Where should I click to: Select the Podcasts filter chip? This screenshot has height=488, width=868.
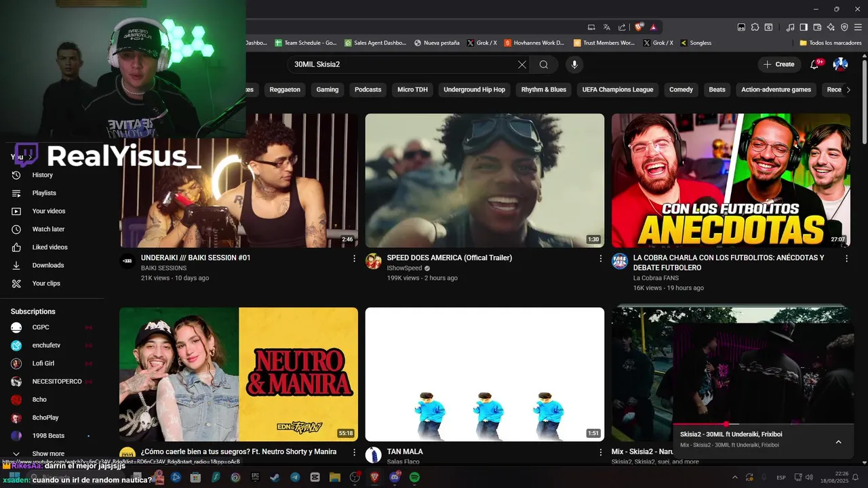pos(368,89)
